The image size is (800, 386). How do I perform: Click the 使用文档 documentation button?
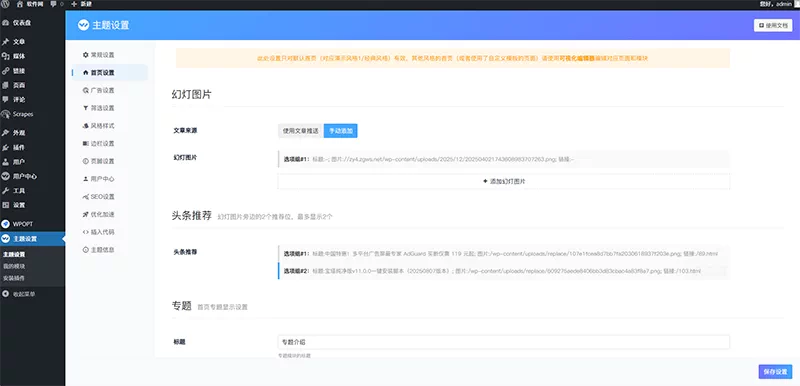[773, 25]
